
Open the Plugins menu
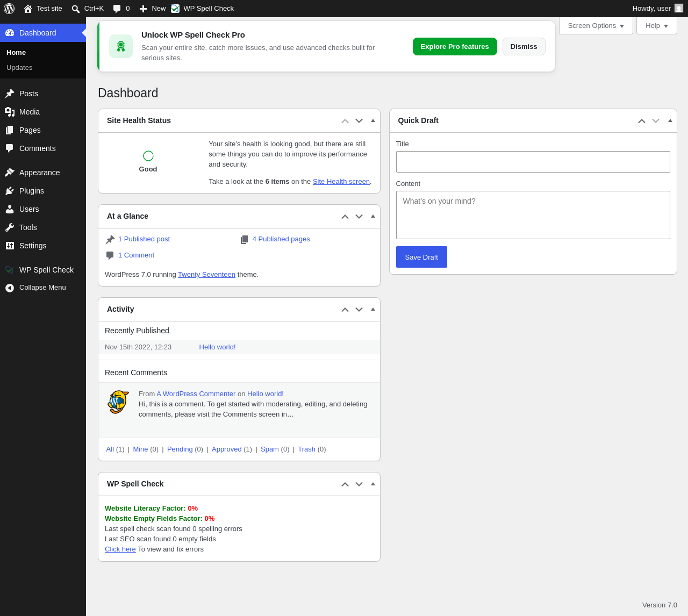43,191
